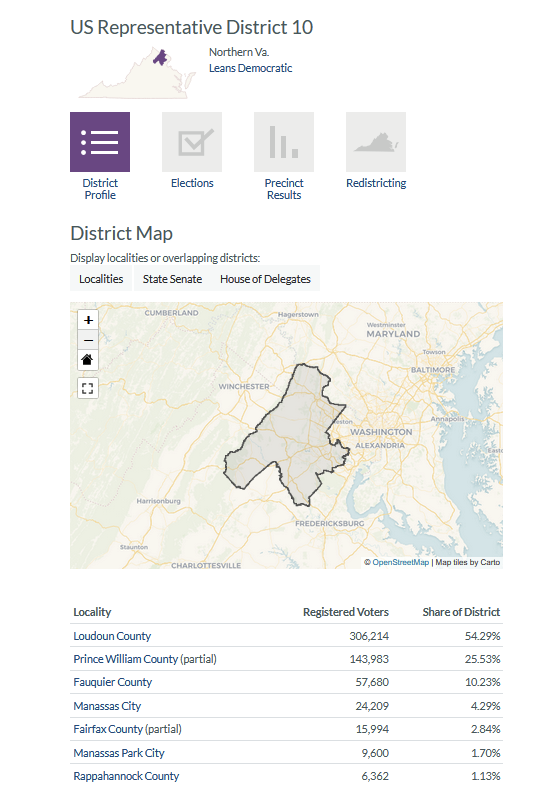Reset map to home view
Screen dimensions: 559x804
pyautogui.click(x=88, y=360)
